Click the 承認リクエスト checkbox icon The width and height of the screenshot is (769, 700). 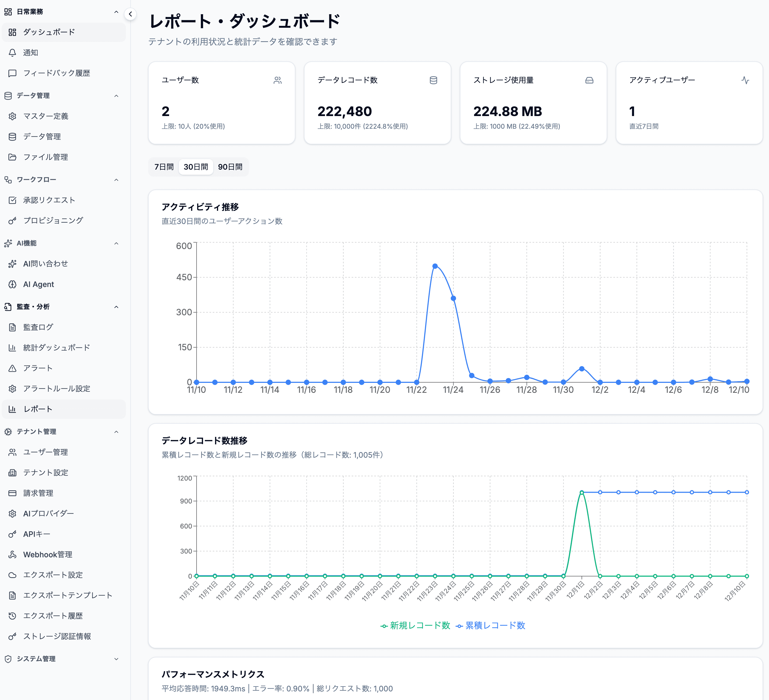coord(12,200)
